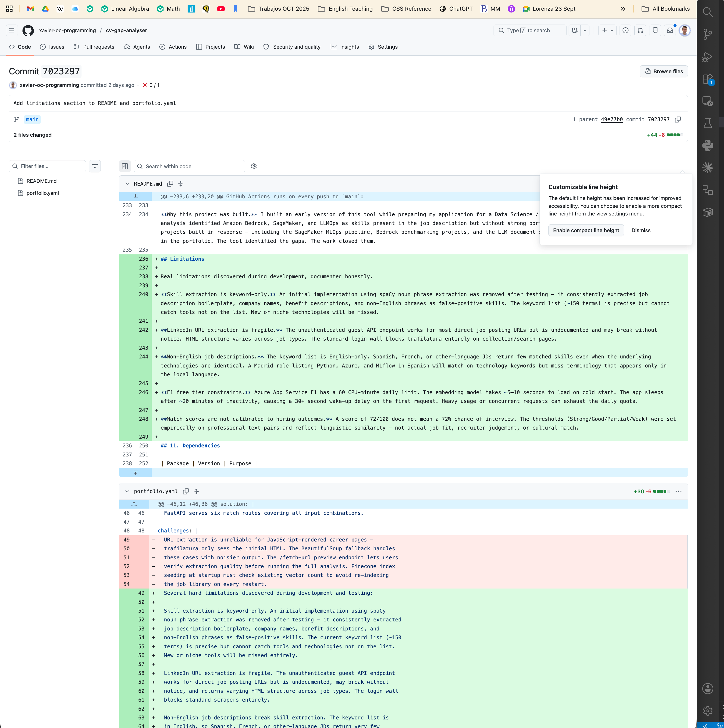This screenshot has width=724, height=728.
Task: Copy the full commit SHA 7023297
Action: click(678, 120)
